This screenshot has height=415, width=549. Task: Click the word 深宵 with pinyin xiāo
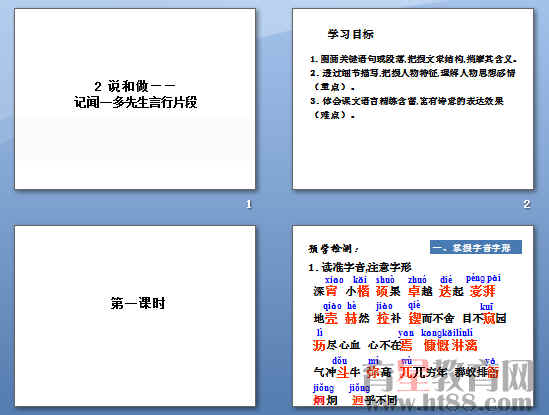[325, 291]
